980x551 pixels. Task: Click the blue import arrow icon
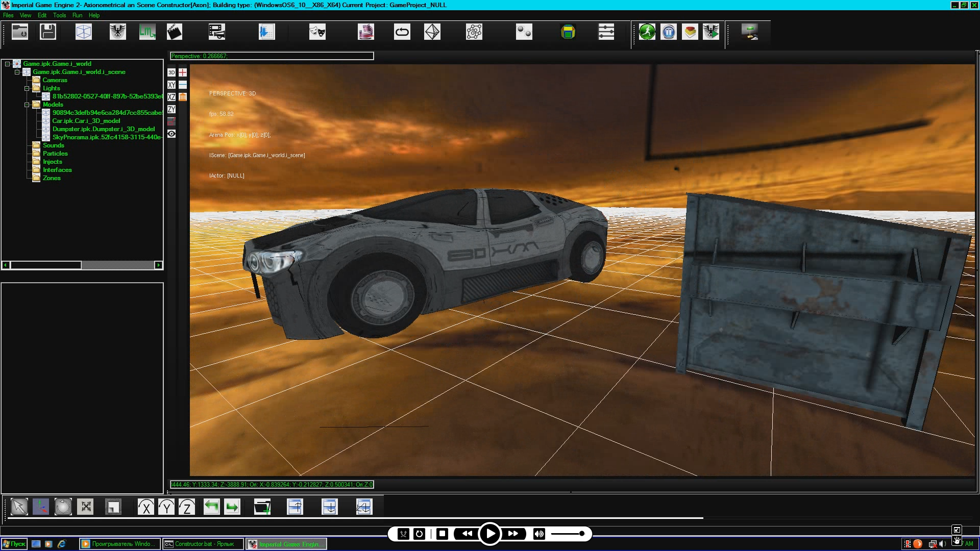[x=266, y=32]
